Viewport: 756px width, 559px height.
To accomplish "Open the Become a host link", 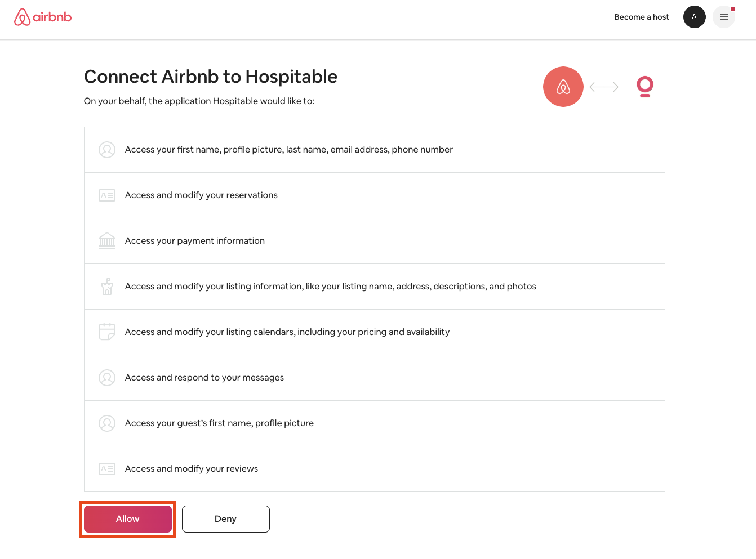I will (642, 17).
